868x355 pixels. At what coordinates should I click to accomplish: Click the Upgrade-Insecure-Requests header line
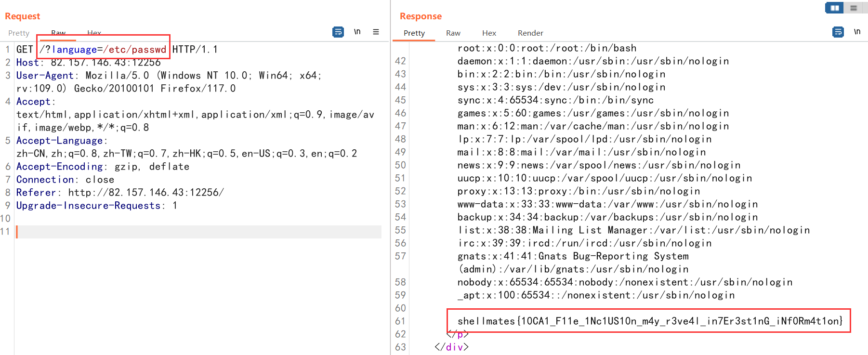97,206
